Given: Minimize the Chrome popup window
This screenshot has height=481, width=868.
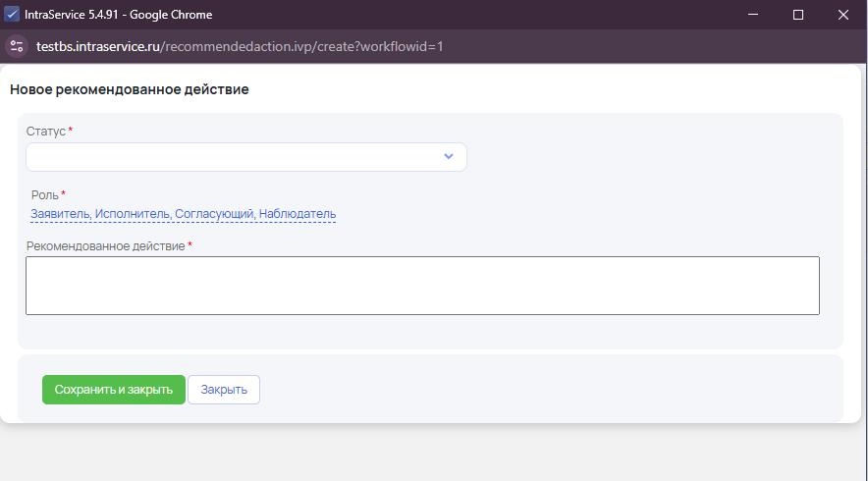Looking at the screenshot, I should click(x=753, y=15).
